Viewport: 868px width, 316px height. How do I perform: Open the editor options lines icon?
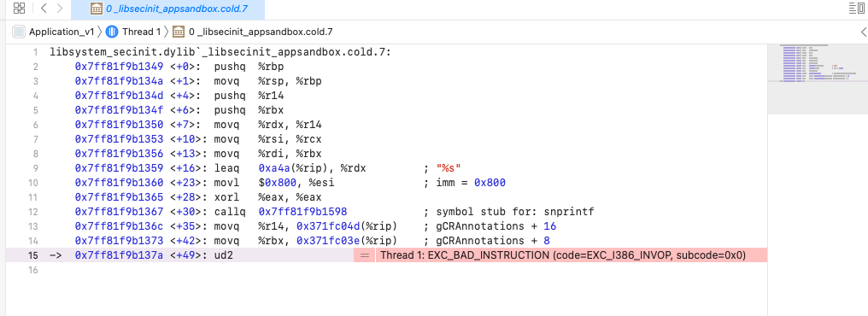854,8
